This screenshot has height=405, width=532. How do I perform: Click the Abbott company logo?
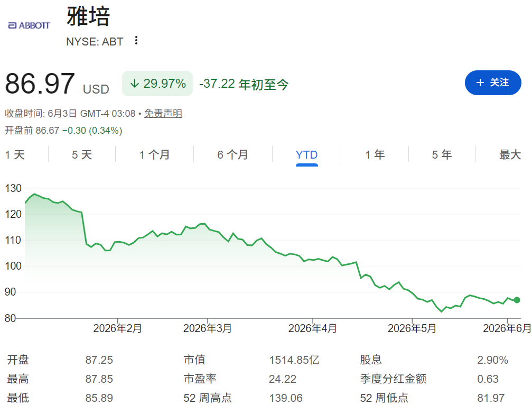click(29, 25)
